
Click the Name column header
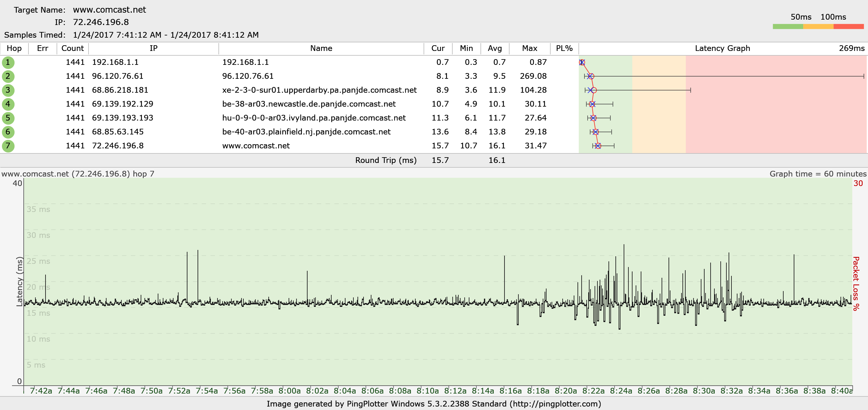pyautogui.click(x=321, y=48)
